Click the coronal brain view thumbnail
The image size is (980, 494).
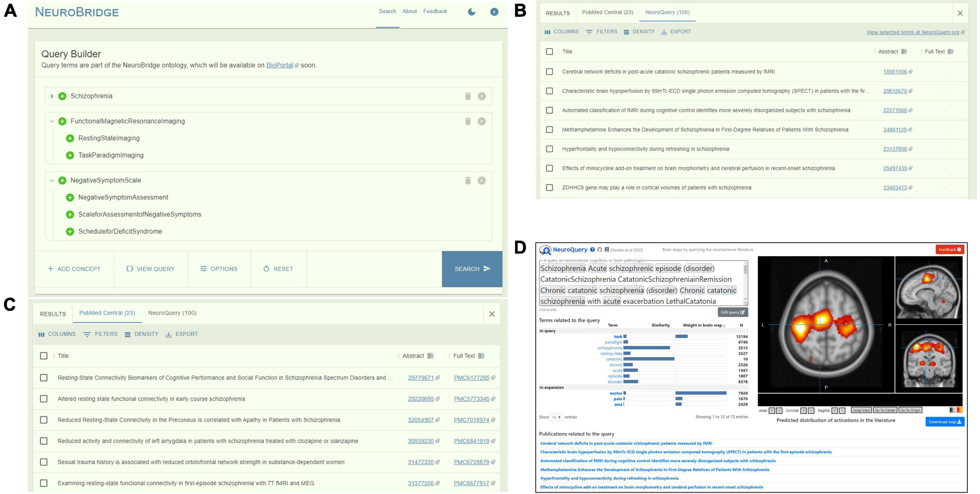point(928,359)
